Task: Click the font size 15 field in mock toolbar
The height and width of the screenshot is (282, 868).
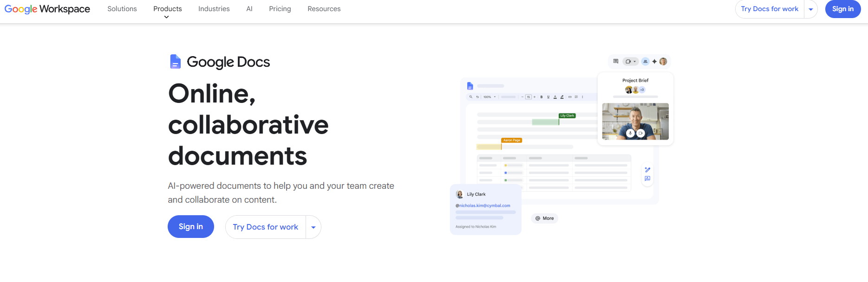Action: [x=529, y=97]
